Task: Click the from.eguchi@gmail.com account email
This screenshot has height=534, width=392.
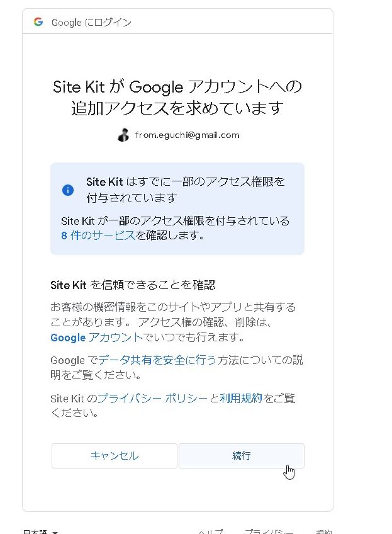Action: (x=187, y=135)
